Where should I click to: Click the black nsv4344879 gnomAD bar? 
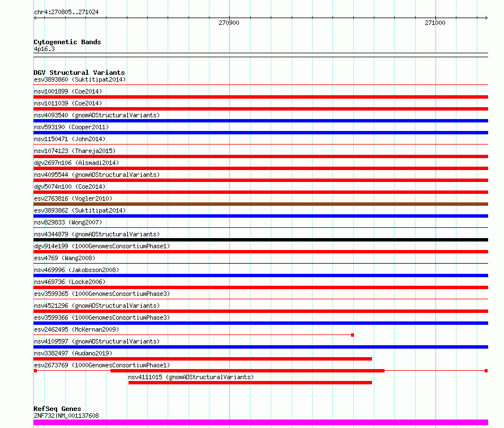[260, 240]
